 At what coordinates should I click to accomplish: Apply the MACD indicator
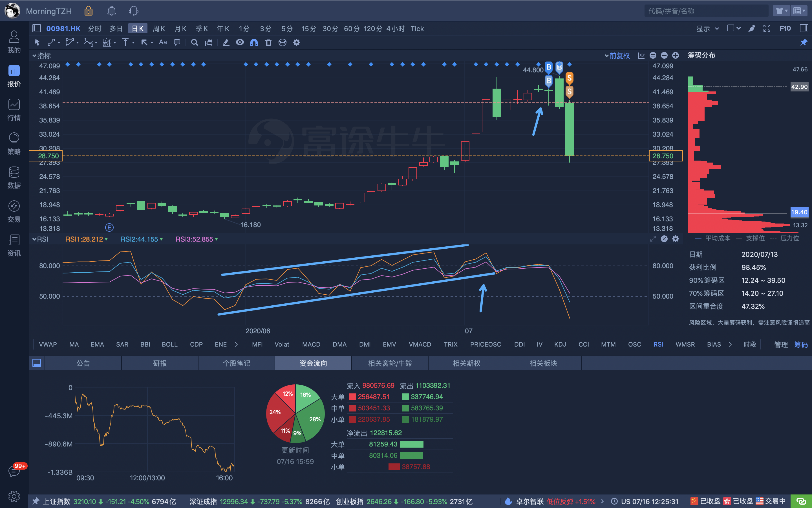[311, 344]
